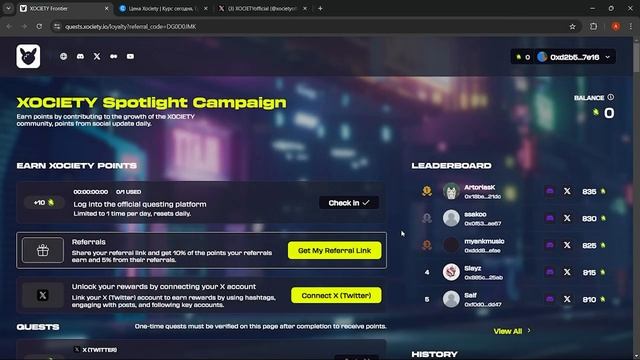Image resolution: width=640 pixels, height=360 pixels.
Task: Click the balance info icon
Action: 611,97
